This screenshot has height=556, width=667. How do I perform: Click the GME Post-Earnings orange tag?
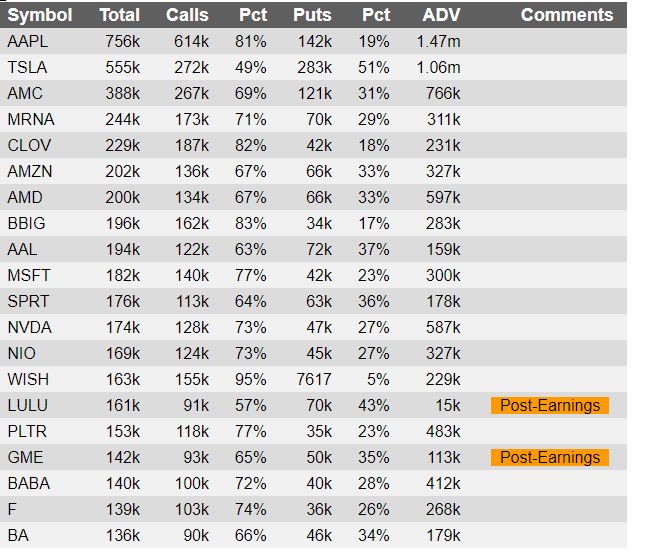[550, 457]
